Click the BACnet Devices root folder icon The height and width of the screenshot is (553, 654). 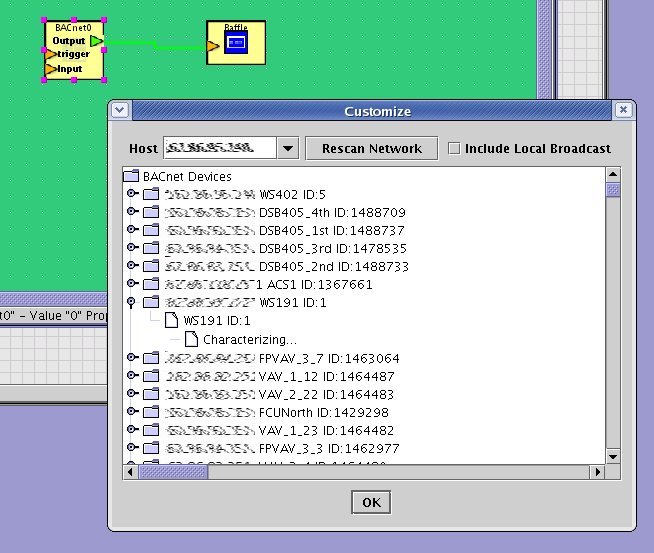(x=131, y=176)
